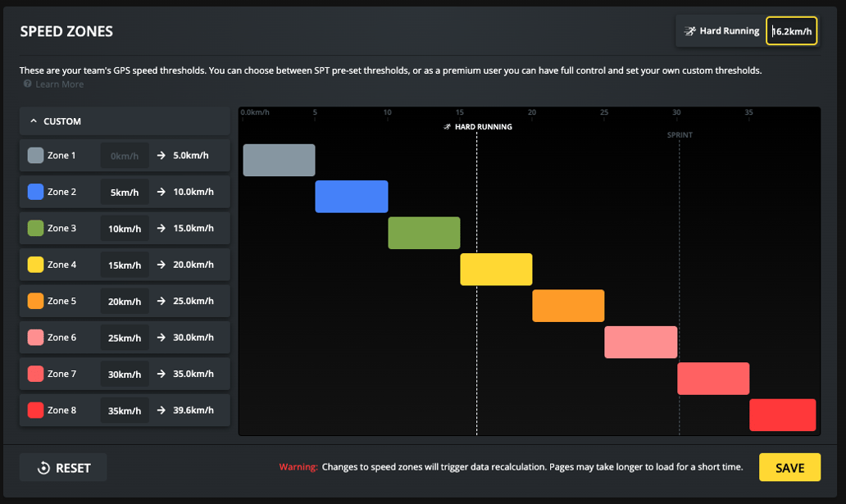Click the red Warning: label

(x=298, y=467)
